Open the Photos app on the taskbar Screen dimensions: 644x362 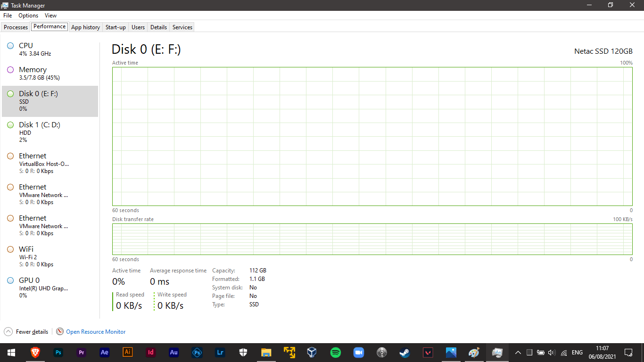[451, 352]
